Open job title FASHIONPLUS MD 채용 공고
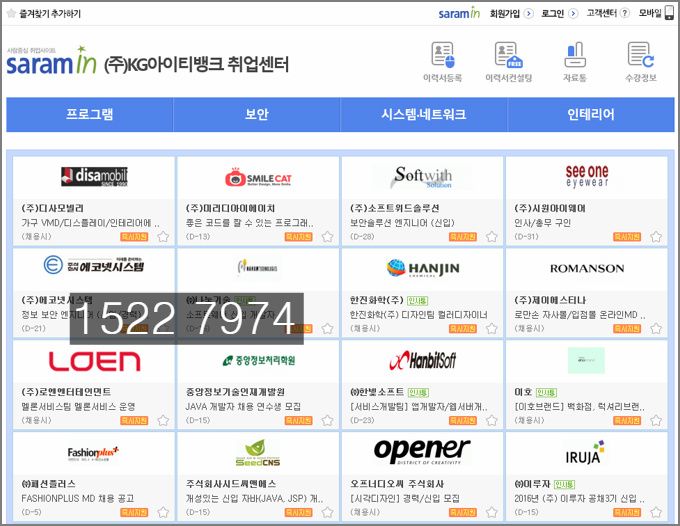 pyautogui.click(x=78, y=499)
